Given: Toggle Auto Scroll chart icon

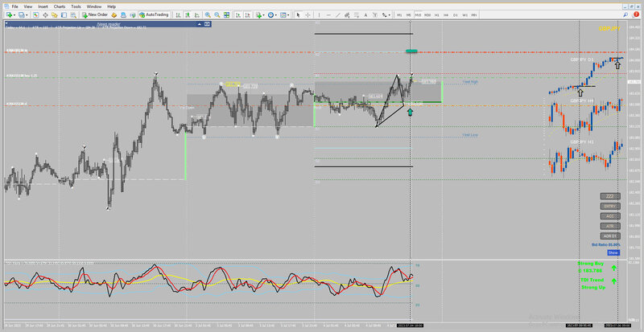Looking at the screenshot, I should (x=237, y=14).
